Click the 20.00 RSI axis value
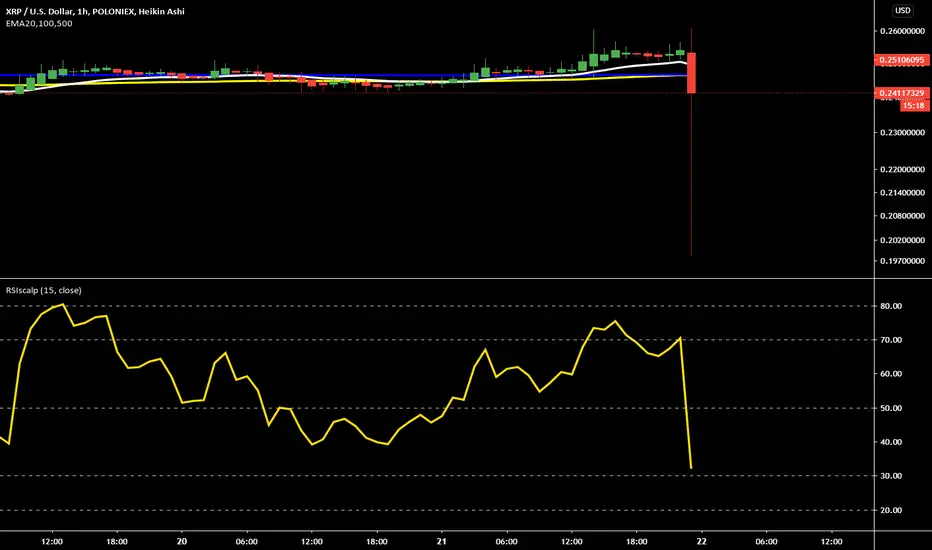Viewport: 932px width, 550px height. (891, 511)
